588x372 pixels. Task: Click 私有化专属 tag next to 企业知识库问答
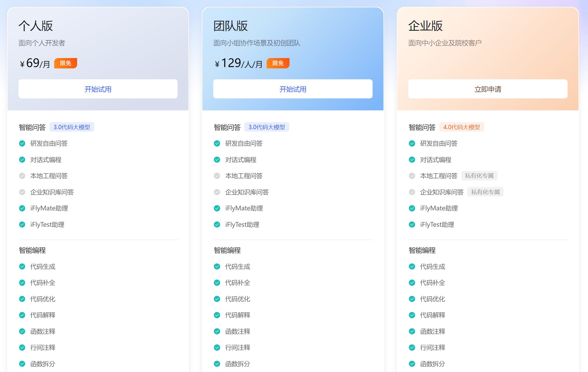pos(485,192)
